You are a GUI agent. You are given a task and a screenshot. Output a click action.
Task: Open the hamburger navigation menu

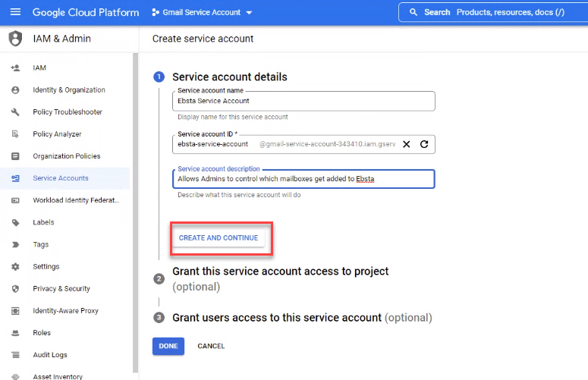16,12
